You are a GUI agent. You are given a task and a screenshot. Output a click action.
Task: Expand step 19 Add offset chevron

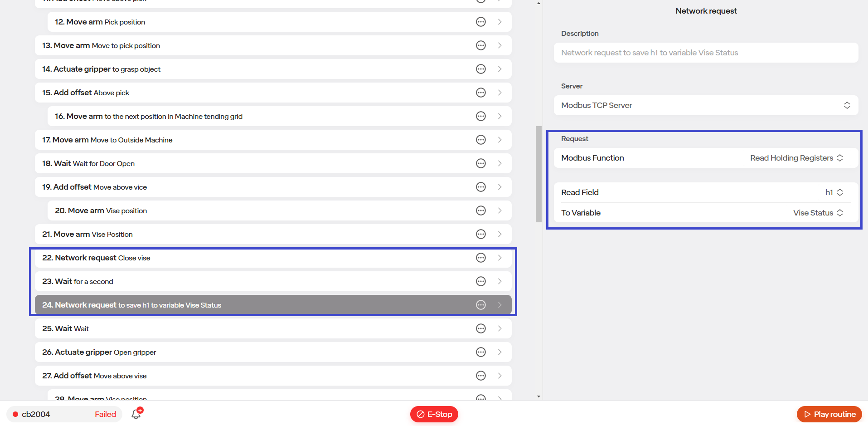(x=499, y=187)
